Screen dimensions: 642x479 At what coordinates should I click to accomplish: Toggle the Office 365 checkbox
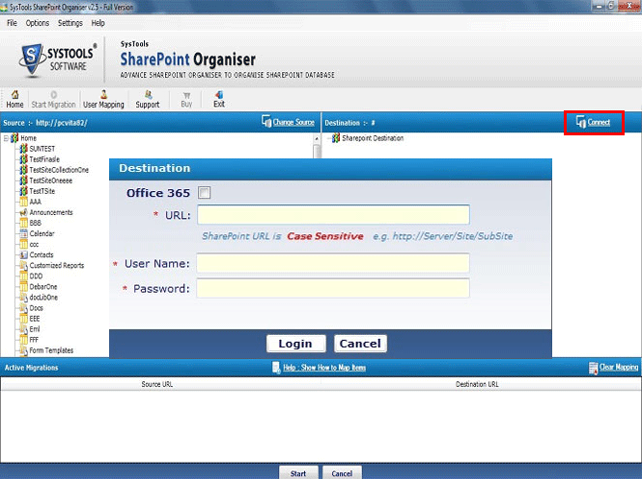tap(204, 192)
